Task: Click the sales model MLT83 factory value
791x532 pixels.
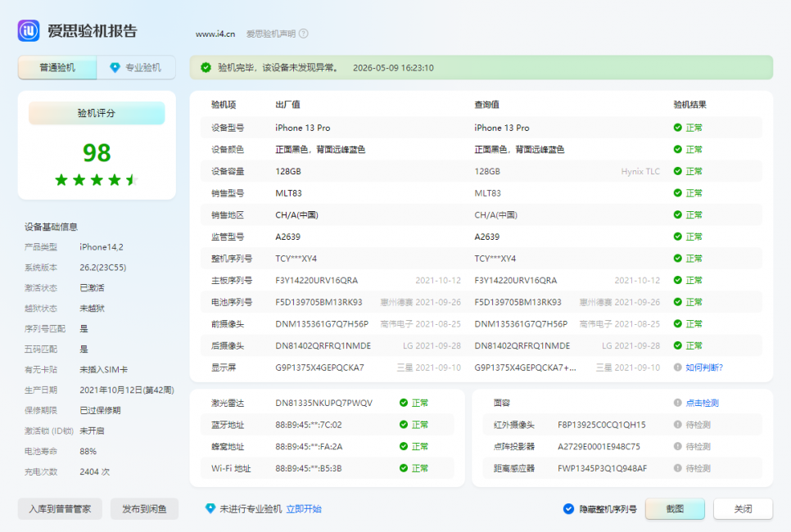Action: 288,193
